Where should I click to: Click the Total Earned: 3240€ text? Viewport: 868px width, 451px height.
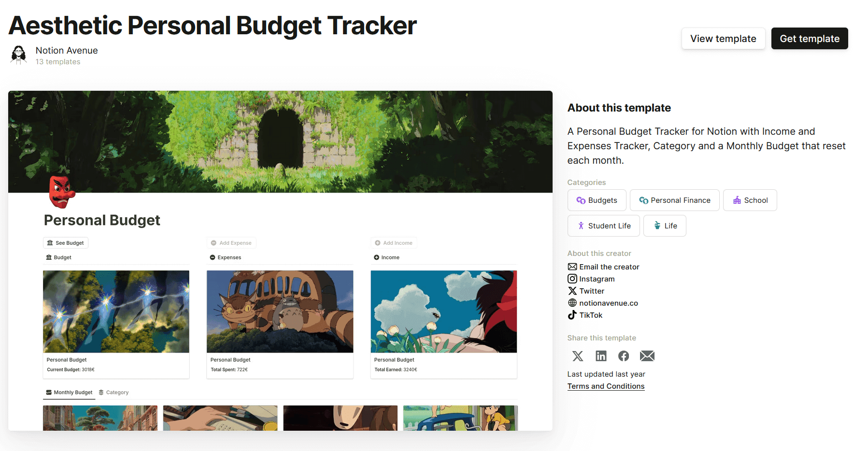[x=396, y=370]
